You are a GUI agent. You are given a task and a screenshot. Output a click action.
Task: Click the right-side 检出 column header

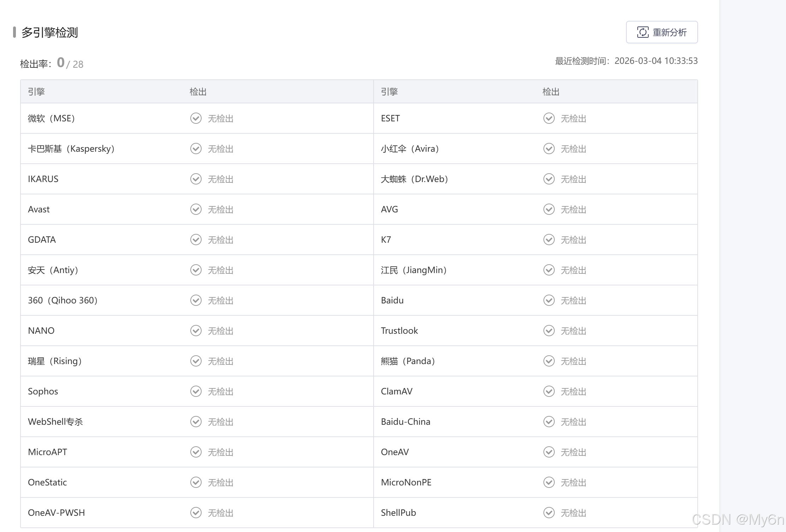coord(551,92)
